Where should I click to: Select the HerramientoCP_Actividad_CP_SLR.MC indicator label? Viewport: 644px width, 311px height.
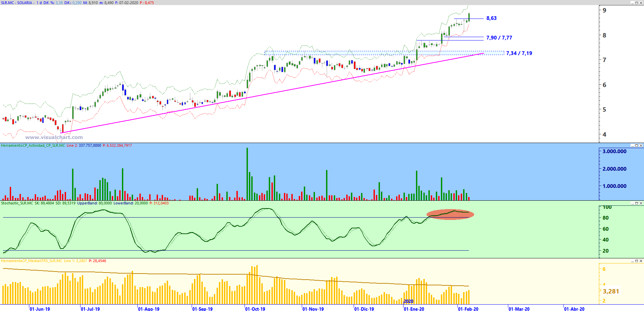point(33,146)
